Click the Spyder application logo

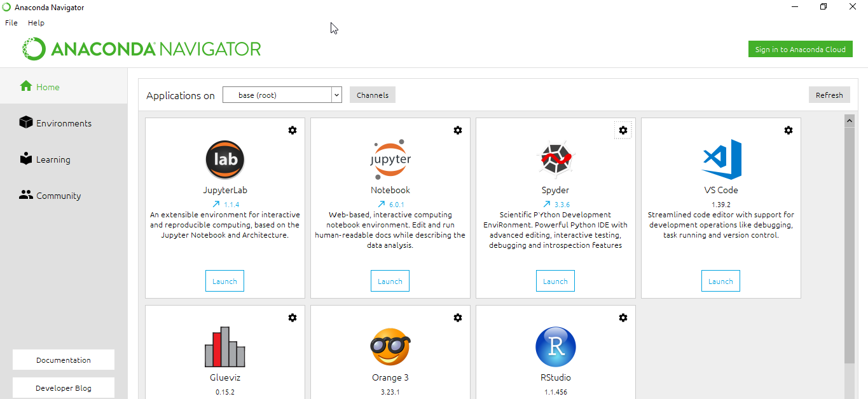click(x=556, y=159)
